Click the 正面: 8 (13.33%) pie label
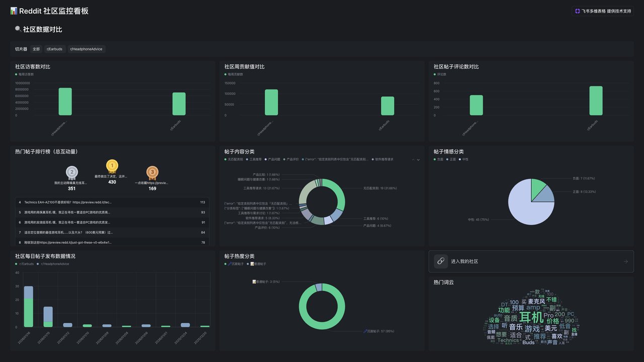This screenshot has width=644, height=362. [x=584, y=192]
